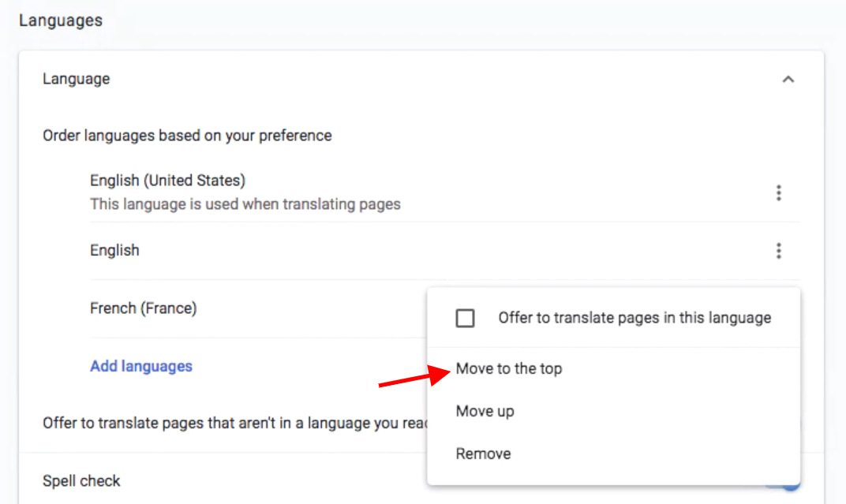Click the Spell check row label
This screenshot has width=846, height=504.
coord(81,481)
